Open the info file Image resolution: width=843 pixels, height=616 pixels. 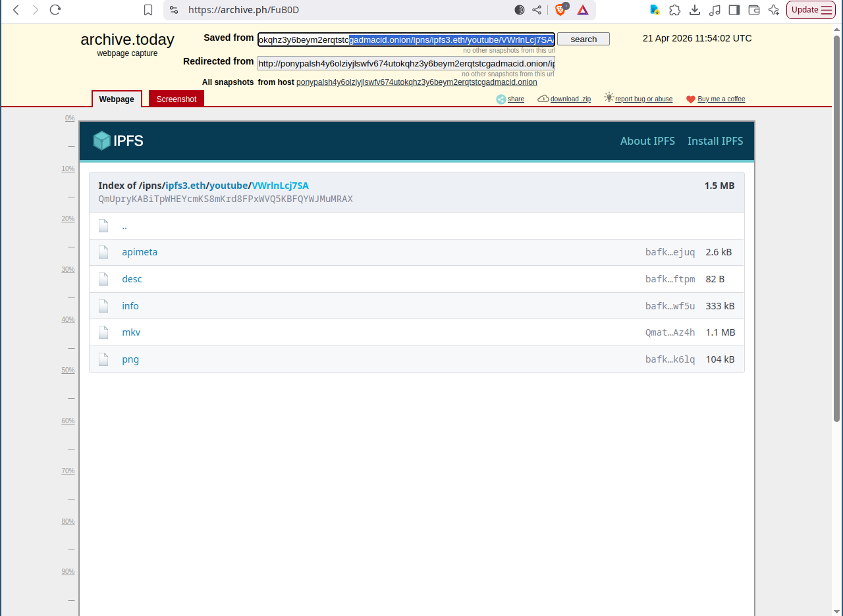tap(130, 306)
